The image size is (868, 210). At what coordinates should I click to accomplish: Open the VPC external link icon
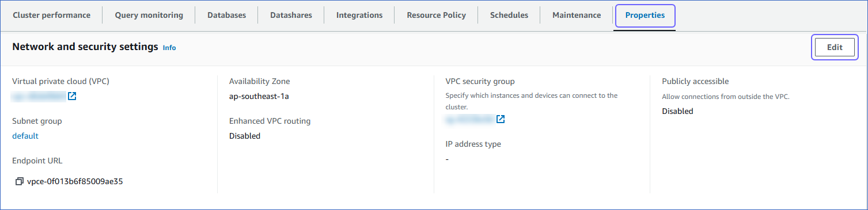(72, 96)
